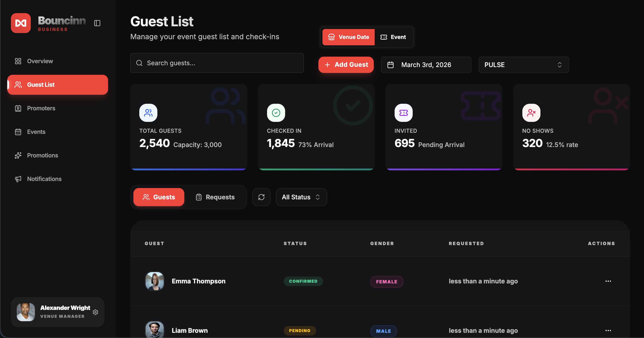Switch to Venue Date mode
This screenshot has width=644, height=338.
348,37
